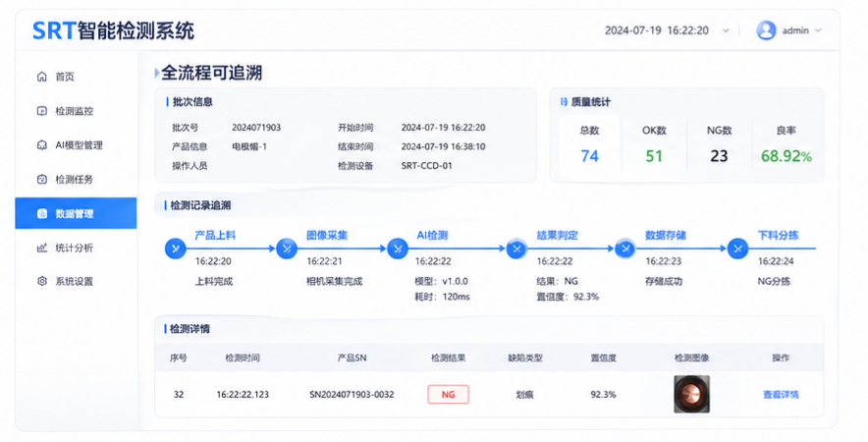
Task: Click the NG数 23 statistic
Action: (x=719, y=144)
